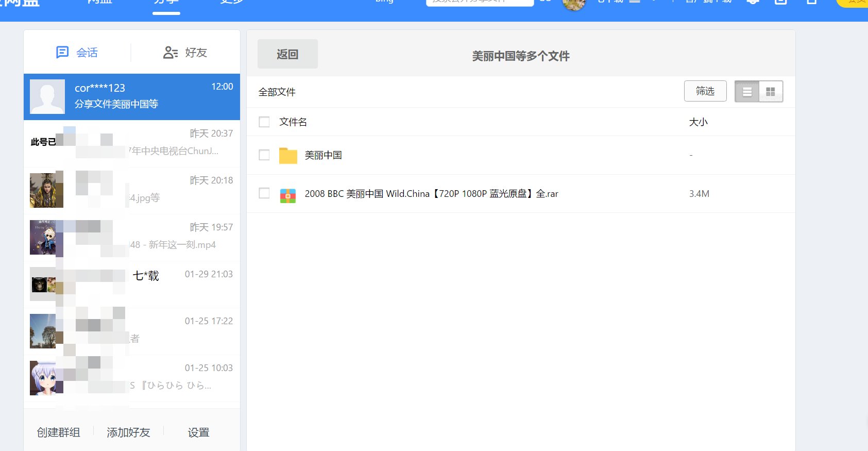Viewport: 868px width, 451px height.
Task: Click the 美丽中国等多个文件 title
Action: coord(521,56)
